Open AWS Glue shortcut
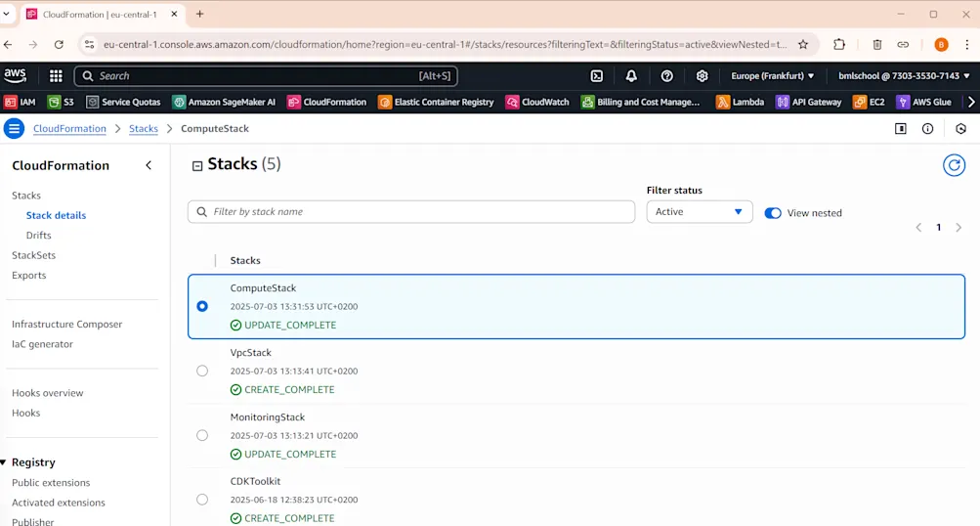 pos(923,102)
